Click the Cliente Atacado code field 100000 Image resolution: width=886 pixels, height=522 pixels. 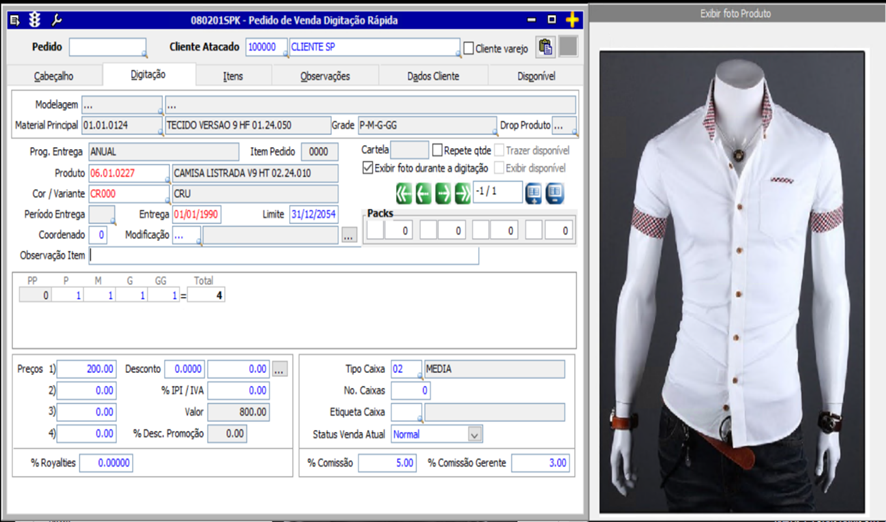click(x=266, y=47)
